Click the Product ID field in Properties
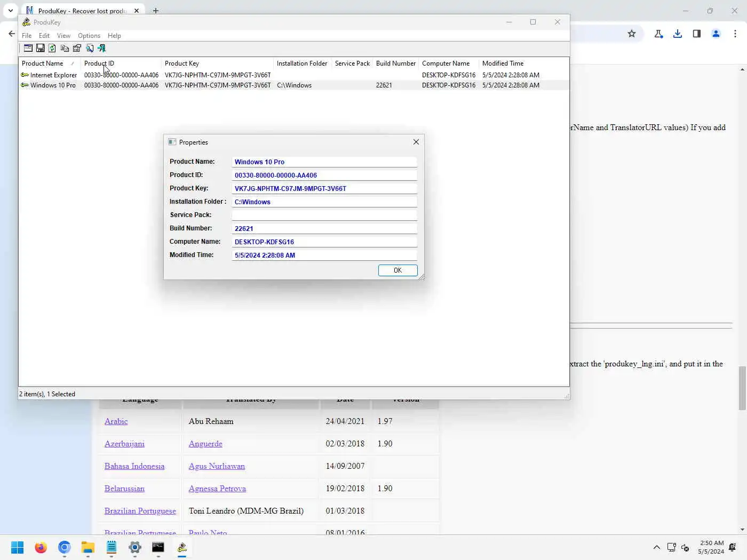 [x=324, y=175]
